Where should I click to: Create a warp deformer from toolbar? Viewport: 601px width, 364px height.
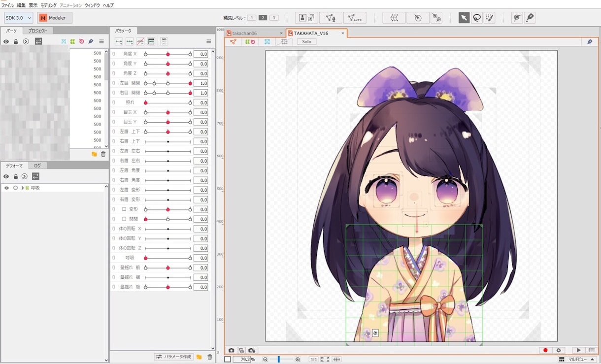point(394,18)
